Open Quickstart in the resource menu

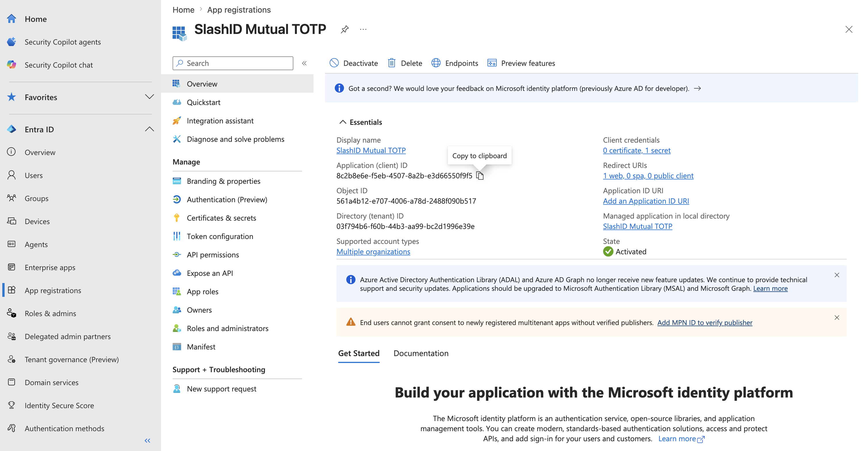point(204,102)
